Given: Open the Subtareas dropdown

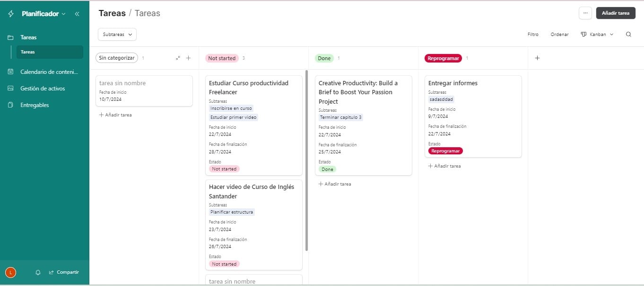Looking at the screenshot, I should (117, 34).
